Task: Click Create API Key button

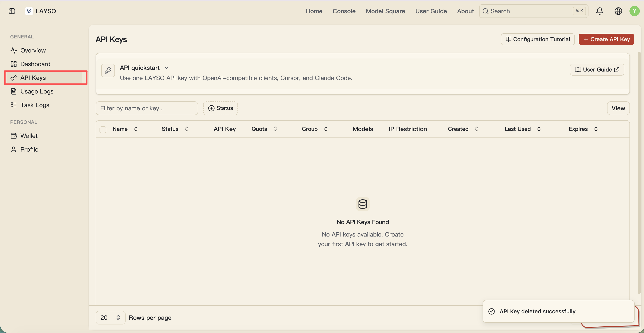Action: point(606,39)
